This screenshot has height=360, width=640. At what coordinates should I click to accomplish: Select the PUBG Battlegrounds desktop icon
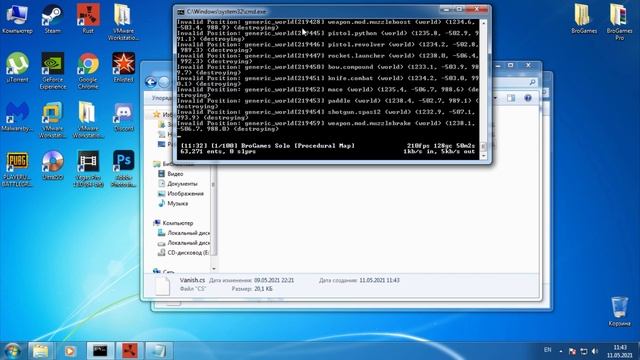17,169
